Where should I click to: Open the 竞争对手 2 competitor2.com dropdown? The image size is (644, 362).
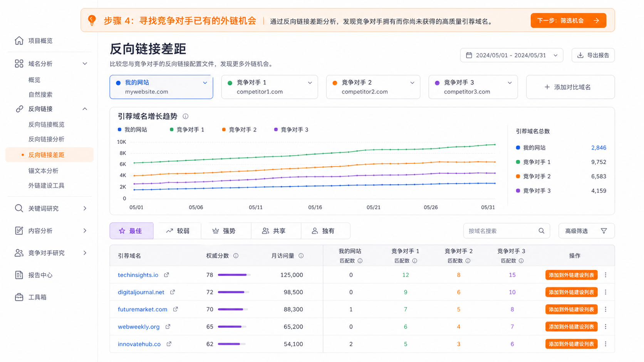[373, 87]
